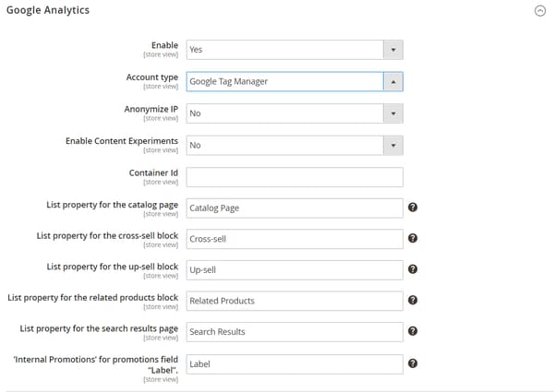This screenshot has height=392, width=554.
Task: Click 'List property for the search results page' label
Action: click(99, 329)
